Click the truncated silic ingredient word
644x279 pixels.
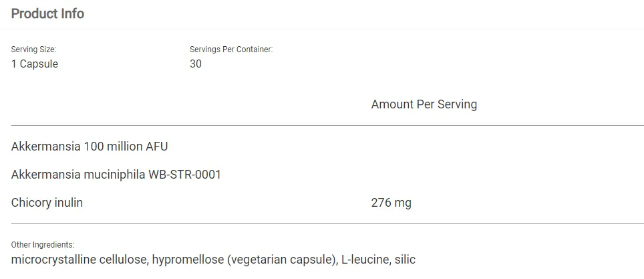(405, 260)
